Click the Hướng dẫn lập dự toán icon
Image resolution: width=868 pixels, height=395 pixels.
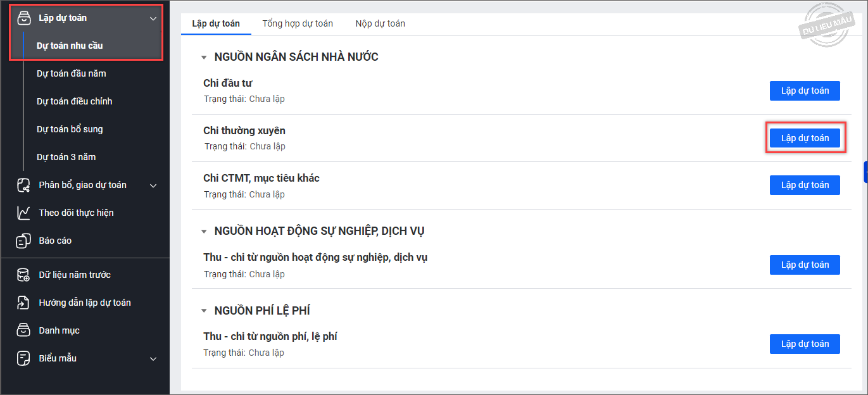click(x=23, y=303)
